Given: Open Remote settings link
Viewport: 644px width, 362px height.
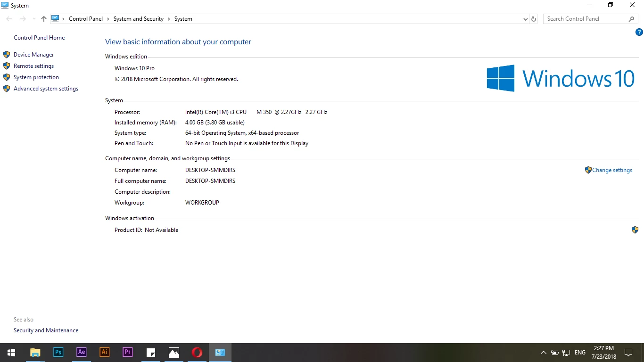Looking at the screenshot, I should pyautogui.click(x=33, y=66).
